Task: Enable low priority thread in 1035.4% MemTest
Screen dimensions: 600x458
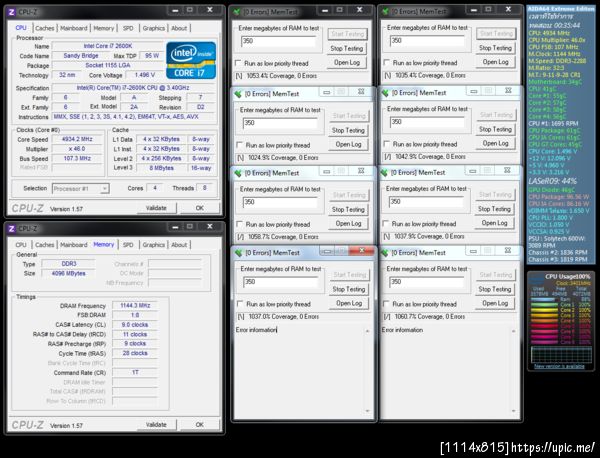Action: coord(386,62)
